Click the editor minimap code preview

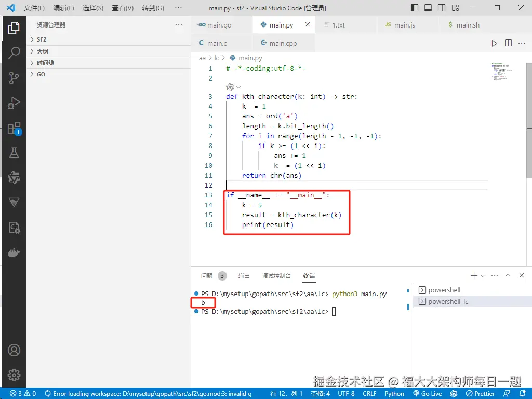click(502, 71)
